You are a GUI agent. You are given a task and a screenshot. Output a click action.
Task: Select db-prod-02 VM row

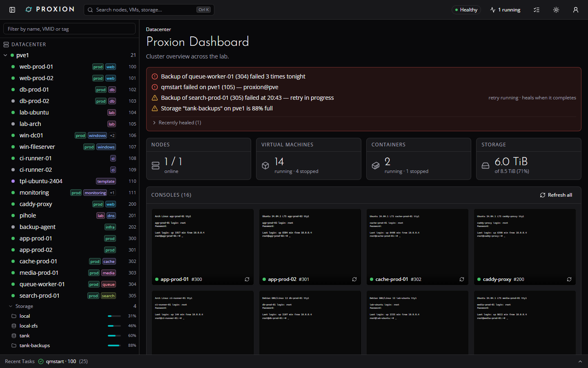(69, 101)
